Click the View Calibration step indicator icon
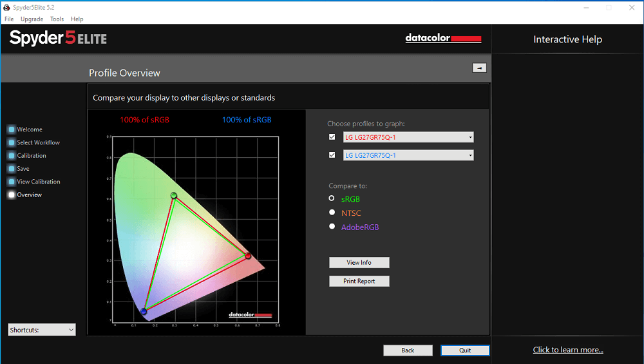Viewport: 644px width, 364px height. [12, 182]
